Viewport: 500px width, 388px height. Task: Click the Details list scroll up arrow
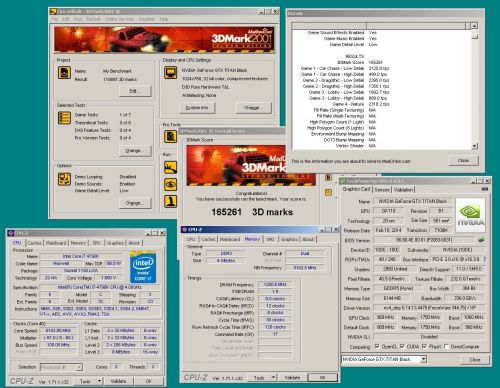[475, 26]
